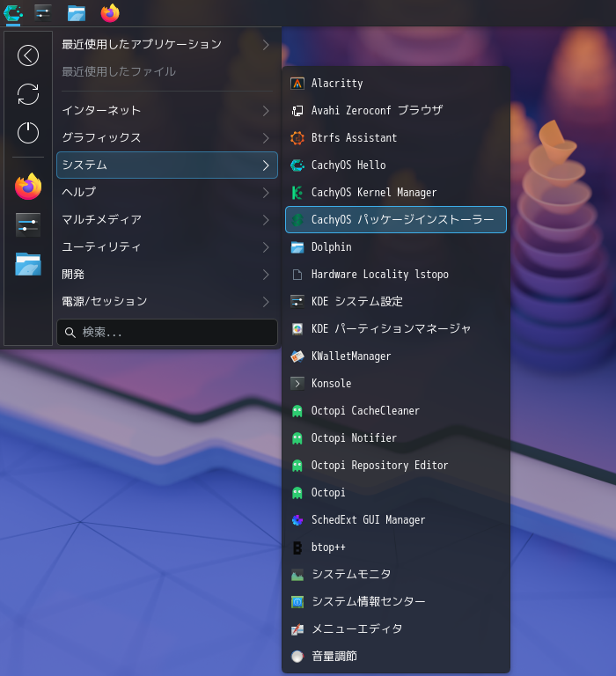Expand the マルチメディア category arrow

[x=266, y=220]
